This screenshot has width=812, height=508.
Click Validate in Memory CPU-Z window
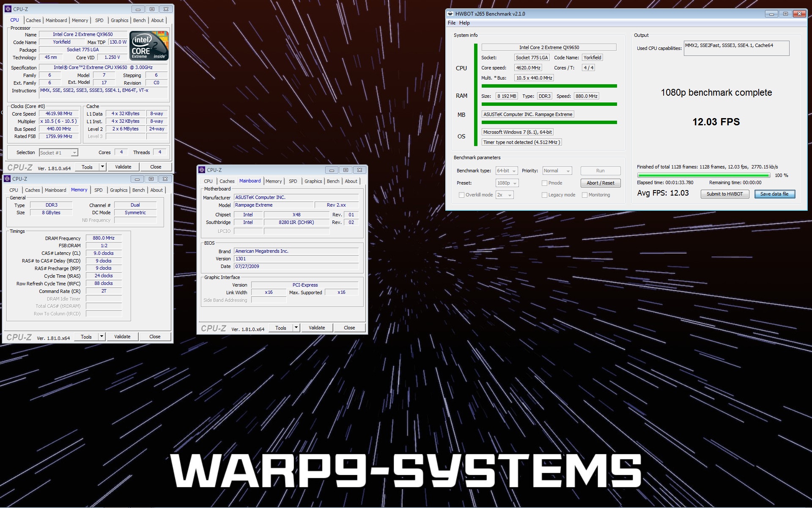point(122,337)
